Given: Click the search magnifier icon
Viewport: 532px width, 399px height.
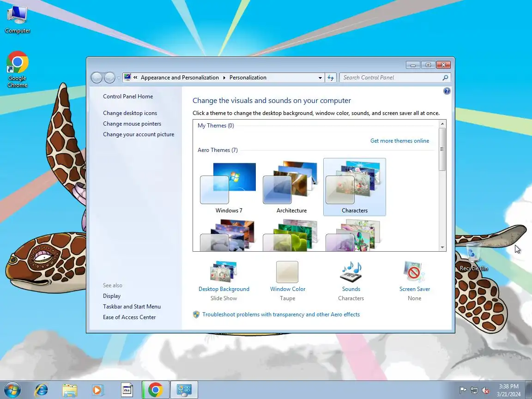Looking at the screenshot, I should [445, 78].
